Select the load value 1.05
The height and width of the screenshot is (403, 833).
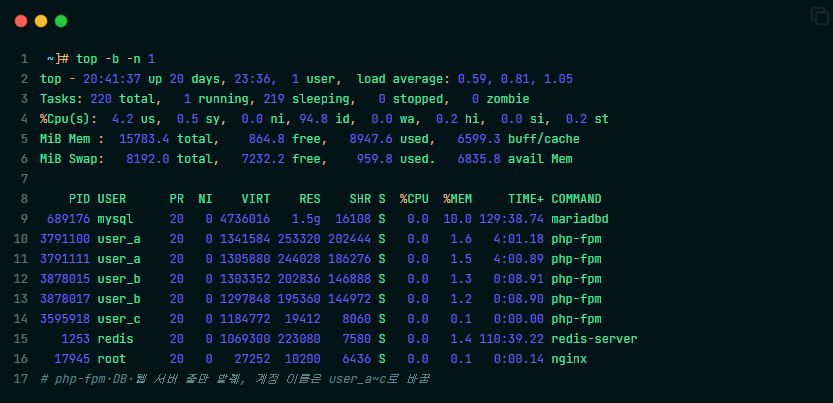pos(558,79)
